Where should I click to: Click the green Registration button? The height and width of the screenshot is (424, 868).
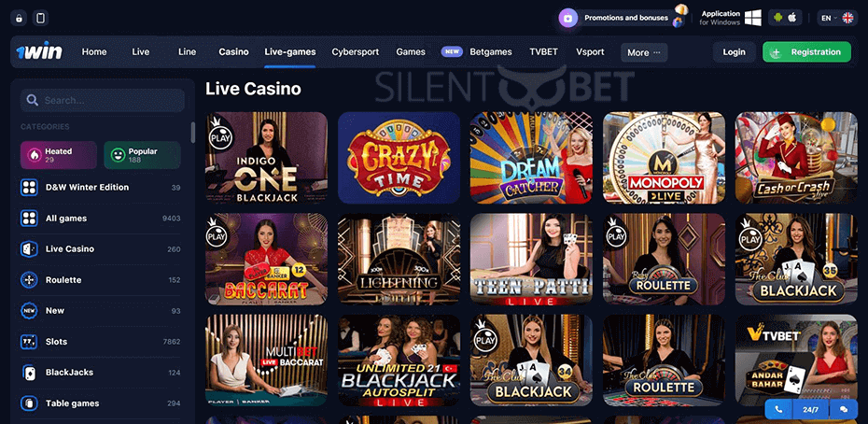click(806, 52)
